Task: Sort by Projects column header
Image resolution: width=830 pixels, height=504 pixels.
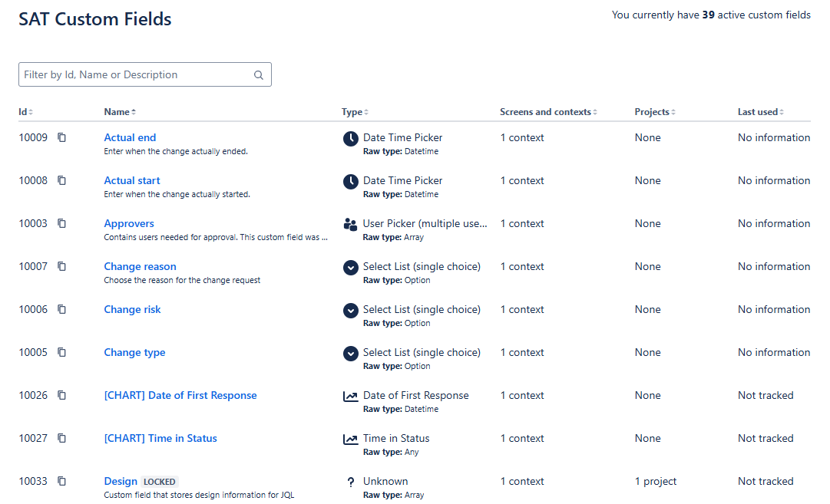Action: click(655, 112)
